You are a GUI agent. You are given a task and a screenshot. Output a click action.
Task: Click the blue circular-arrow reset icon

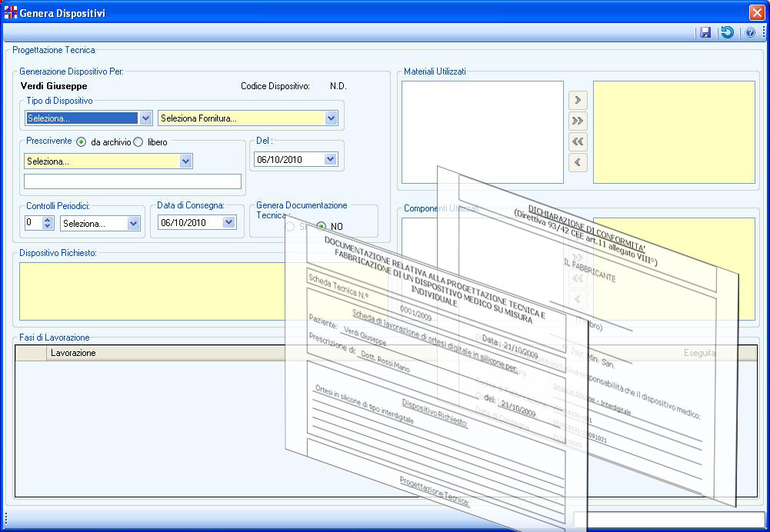[727, 33]
